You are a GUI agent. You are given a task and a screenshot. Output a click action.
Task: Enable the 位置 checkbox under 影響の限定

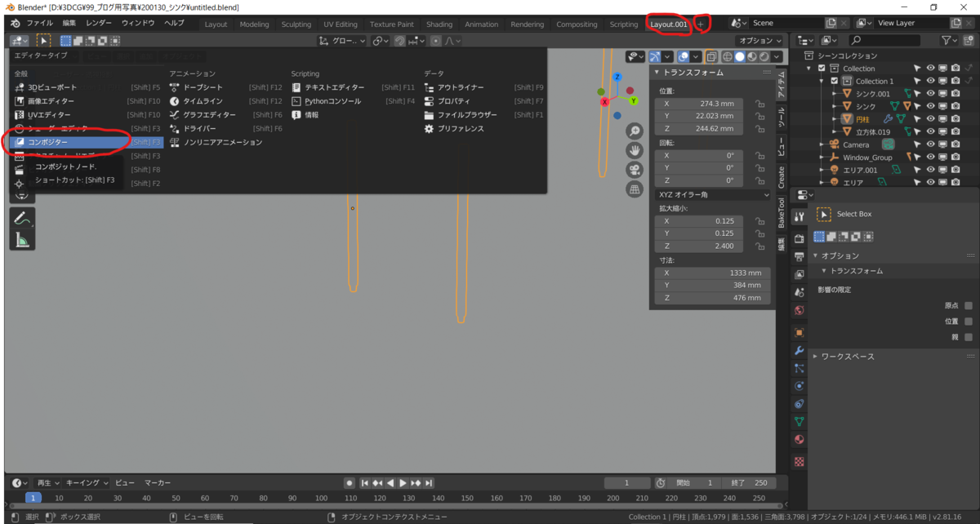(969, 321)
